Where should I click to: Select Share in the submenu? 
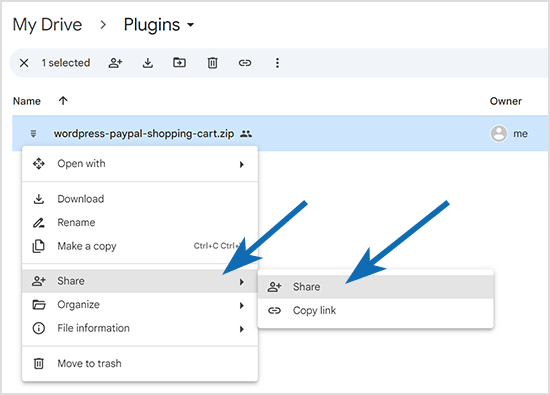tap(376, 287)
